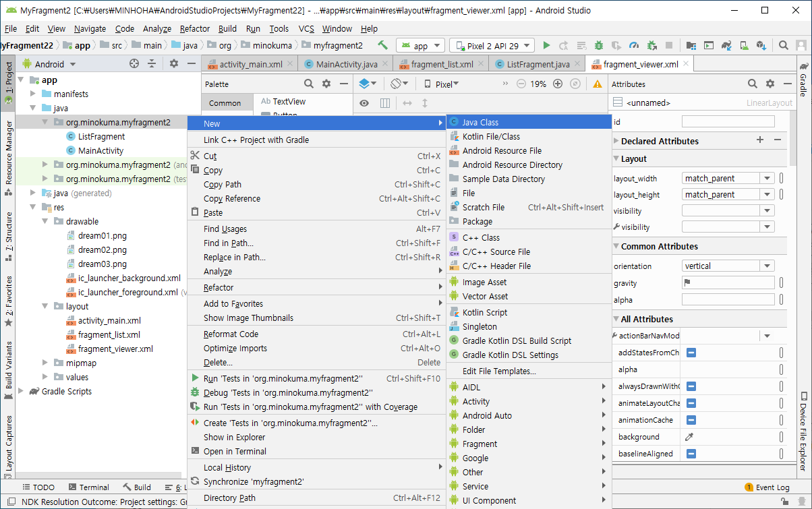
Task: Open the layout_height dropdown
Action: click(x=767, y=195)
